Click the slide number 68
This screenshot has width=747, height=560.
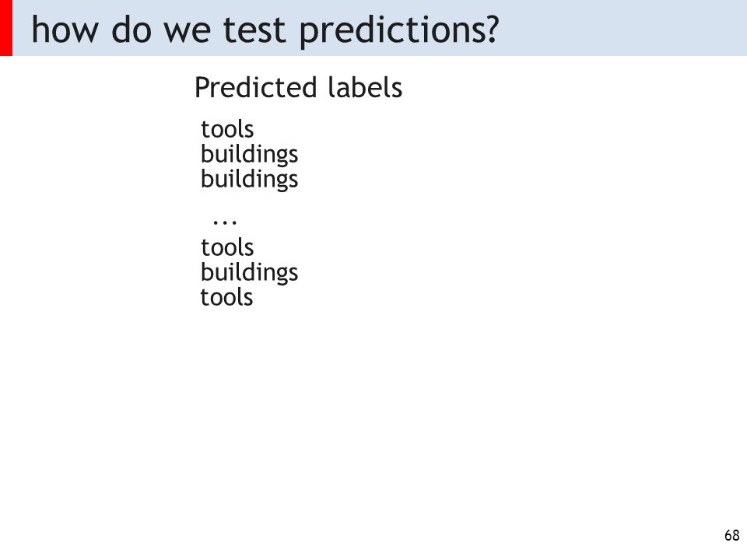click(731, 535)
